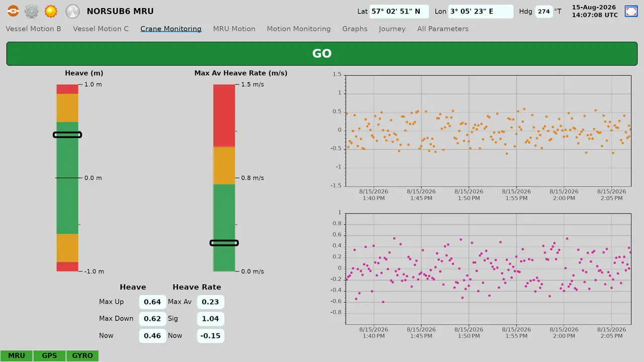The image size is (644, 362).
Task: Open settings via the gear icon
Action: (x=32, y=11)
